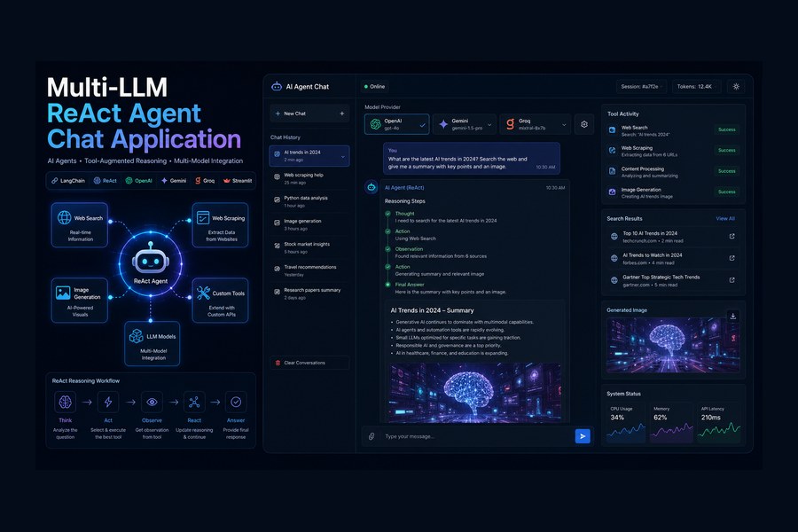Viewport: 798px width, 532px height.
Task: Click the LangChain badge
Action: click(68, 181)
